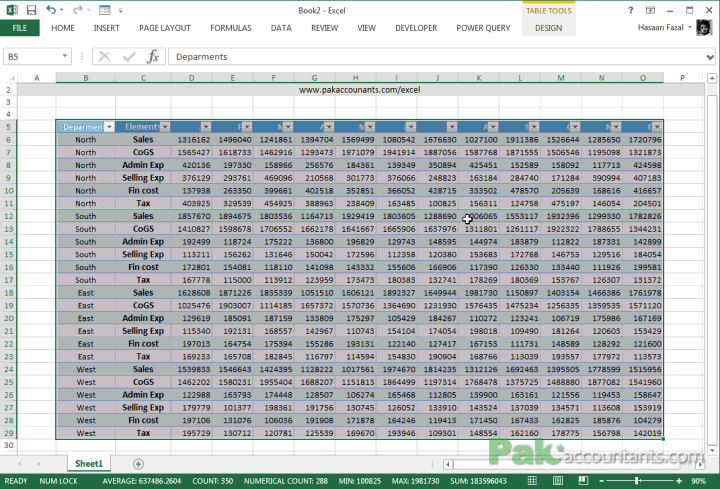Click the zoom in plus icon

[x=679, y=481]
